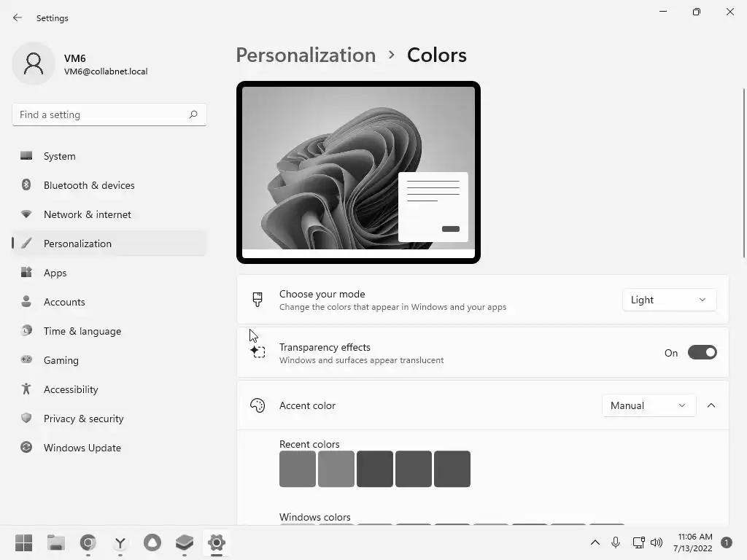Image resolution: width=747 pixels, height=560 pixels.
Task: Open the circular ring app on the taskbar
Action: click(x=88, y=542)
